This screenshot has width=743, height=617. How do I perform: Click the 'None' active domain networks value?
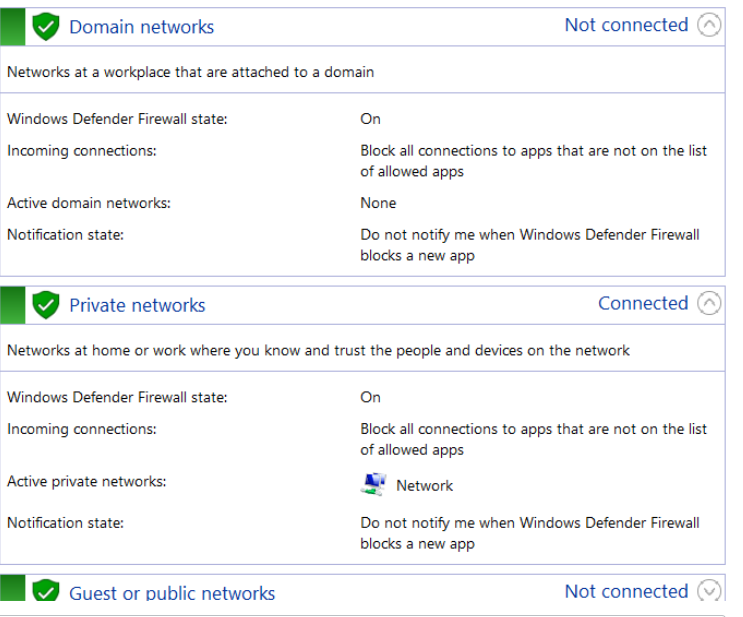pos(378,203)
